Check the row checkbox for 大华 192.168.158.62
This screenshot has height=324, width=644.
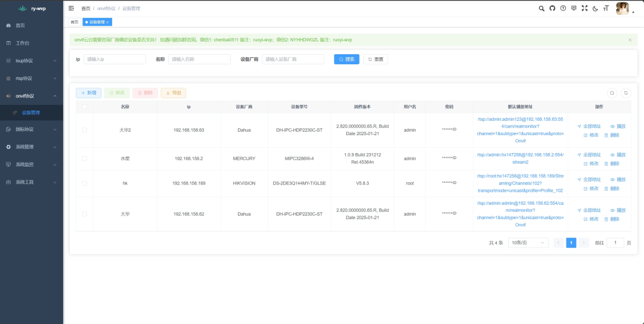(x=85, y=214)
